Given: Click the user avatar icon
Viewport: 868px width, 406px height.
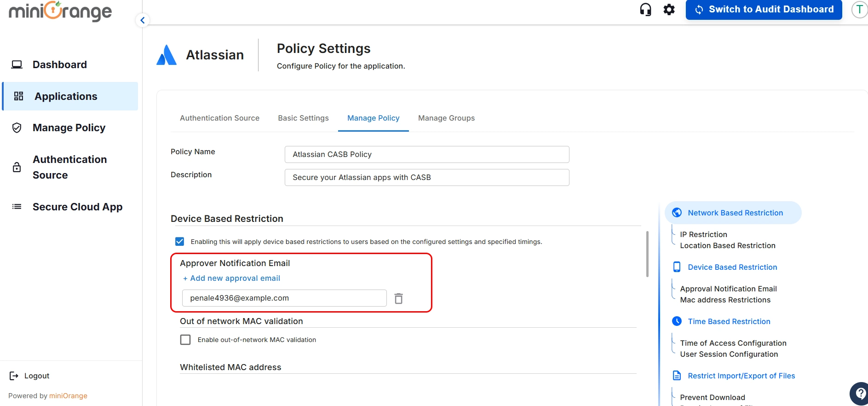Looking at the screenshot, I should click(x=859, y=10).
